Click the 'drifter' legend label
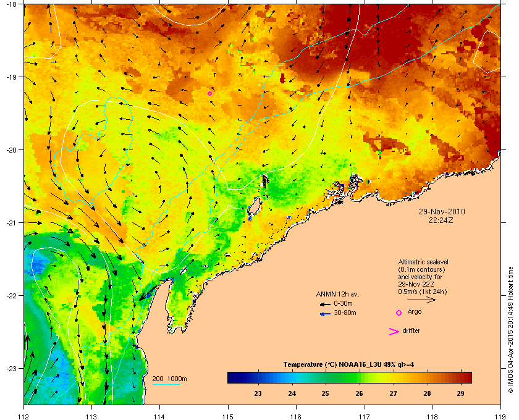519x420 pixels. (411, 330)
